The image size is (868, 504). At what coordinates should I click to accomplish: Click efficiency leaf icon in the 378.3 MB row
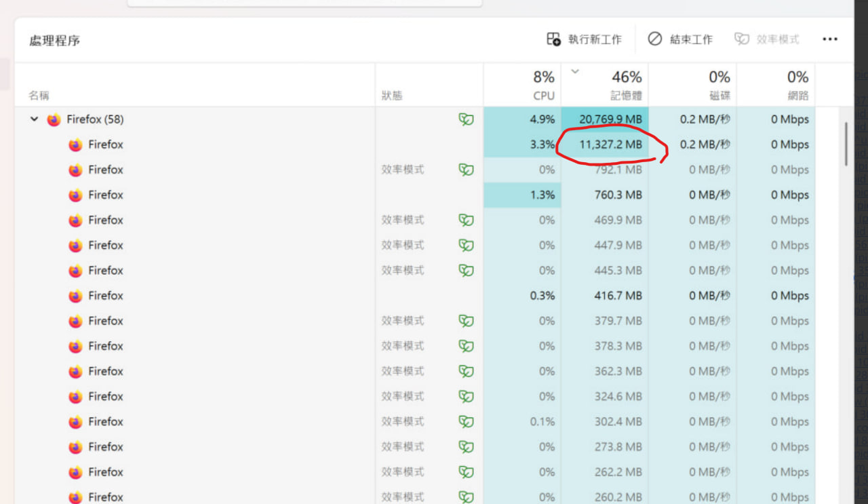[466, 346]
